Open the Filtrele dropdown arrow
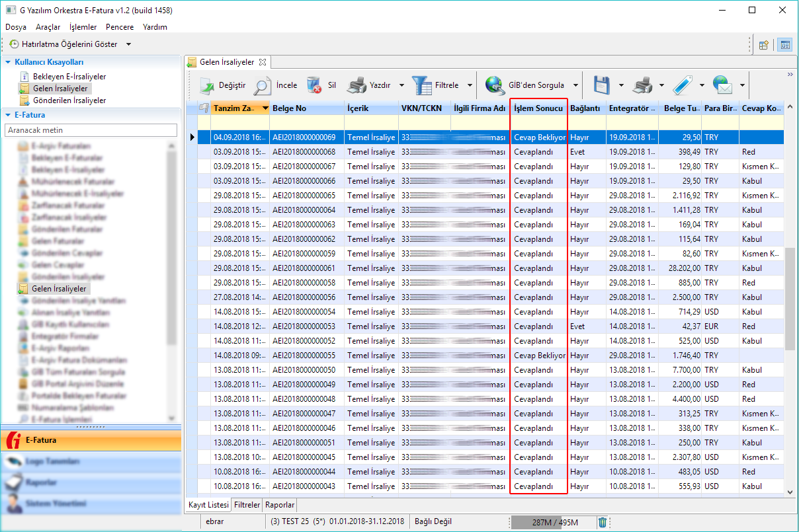This screenshot has width=799, height=532. click(x=470, y=85)
